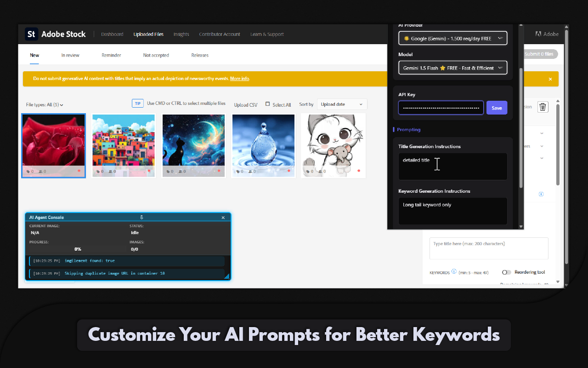The height and width of the screenshot is (368, 588).
Task: Select the colorful houses image thumbnail
Action: coord(124,145)
